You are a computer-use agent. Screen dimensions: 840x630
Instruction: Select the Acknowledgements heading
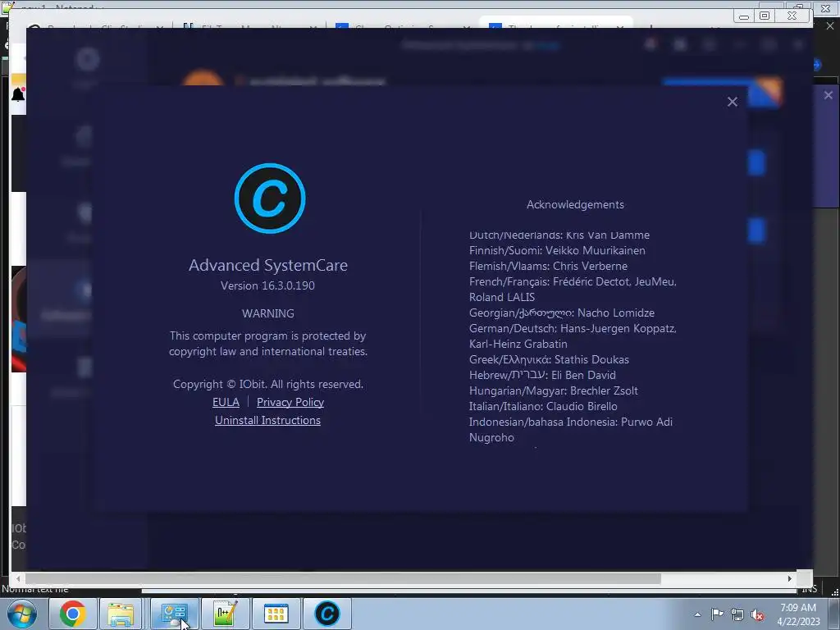tap(575, 204)
